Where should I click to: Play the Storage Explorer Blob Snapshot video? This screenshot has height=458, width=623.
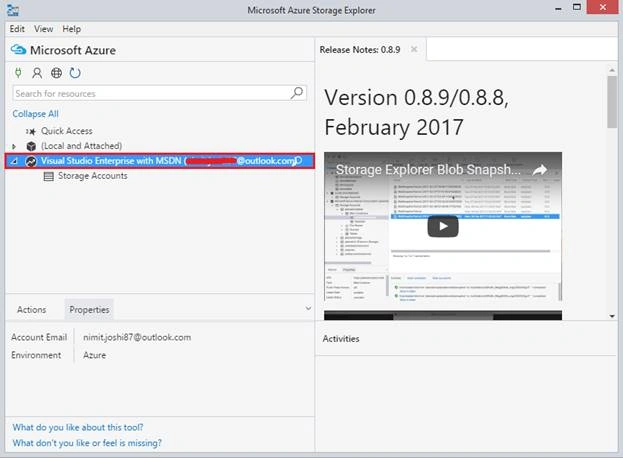coord(443,226)
